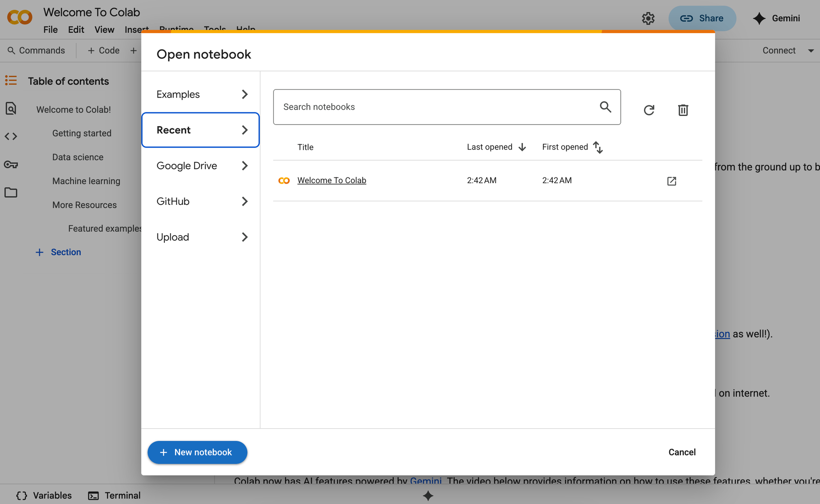Click the Last opened time 2:42 AM
Viewport: 820px width, 504px height.
[x=482, y=180]
